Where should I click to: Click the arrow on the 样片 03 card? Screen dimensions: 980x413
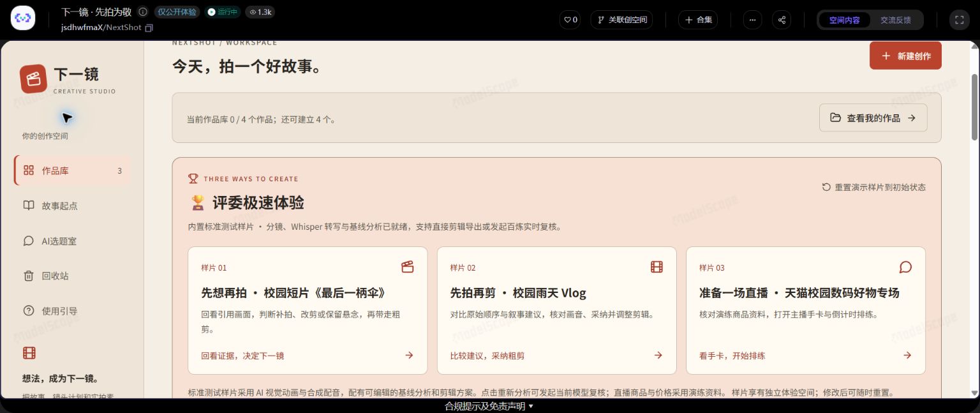[907, 356]
